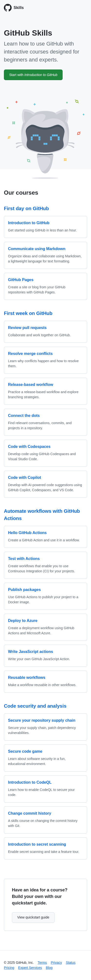Click the View quickstart guide button

click(33, 917)
